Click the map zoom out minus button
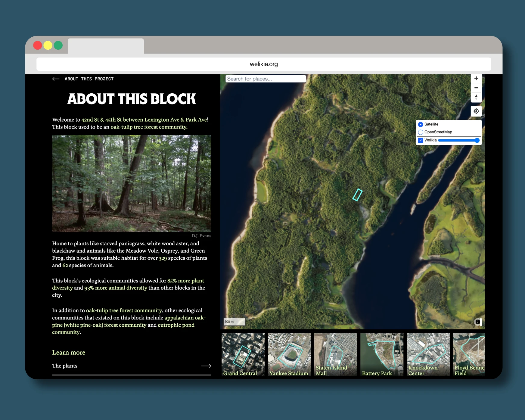This screenshot has width=525, height=420. point(476,88)
